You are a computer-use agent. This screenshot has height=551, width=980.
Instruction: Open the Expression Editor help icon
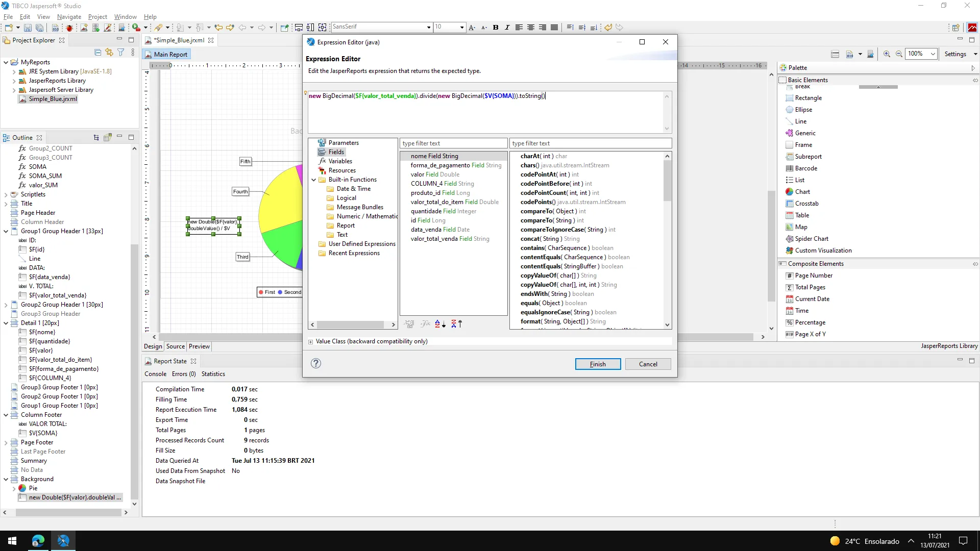pyautogui.click(x=316, y=363)
